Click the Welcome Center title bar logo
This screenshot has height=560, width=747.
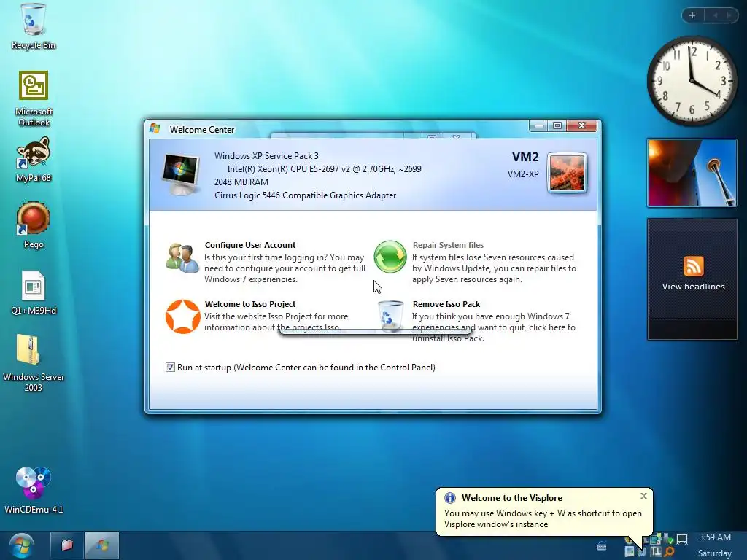click(155, 128)
